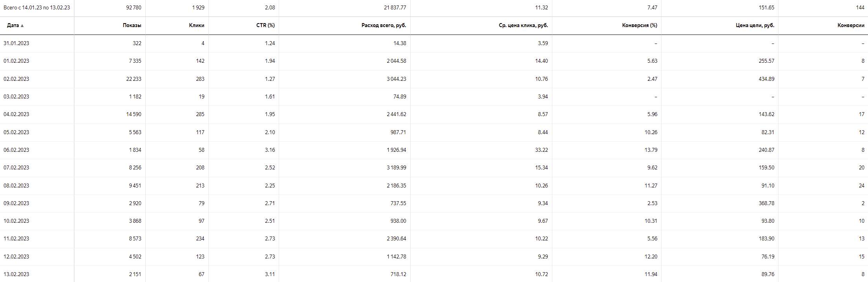The image size is (868, 282).
Task: Click sort arrow next to Дата header
Action: (22, 25)
